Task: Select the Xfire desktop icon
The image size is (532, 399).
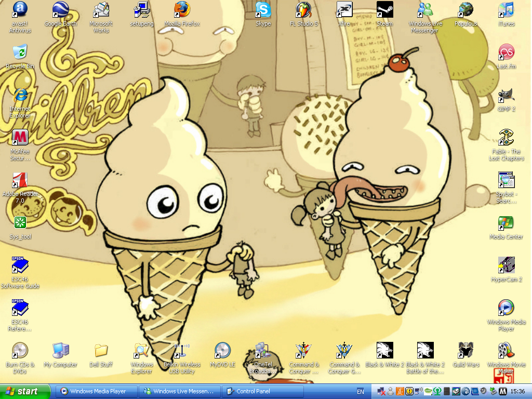Action: (344, 14)
